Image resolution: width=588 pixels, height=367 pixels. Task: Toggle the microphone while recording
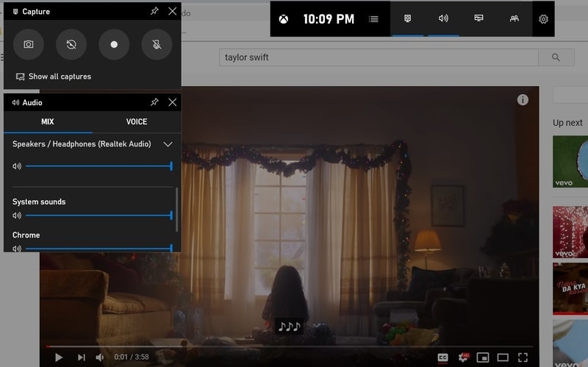point(157,44)
